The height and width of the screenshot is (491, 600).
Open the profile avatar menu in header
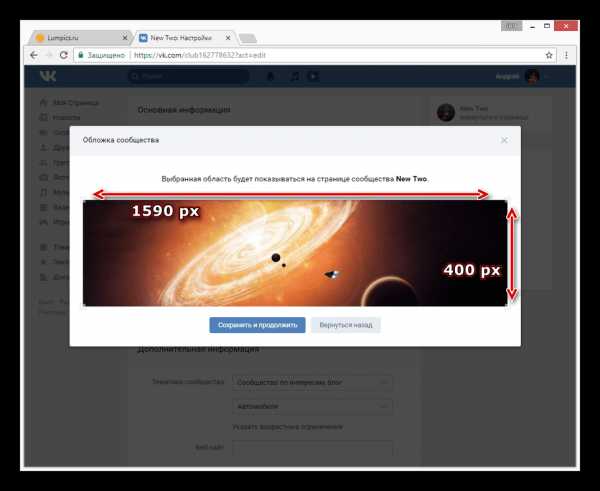532,77
